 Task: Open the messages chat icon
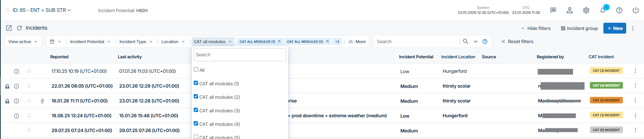tap(553, 10)
